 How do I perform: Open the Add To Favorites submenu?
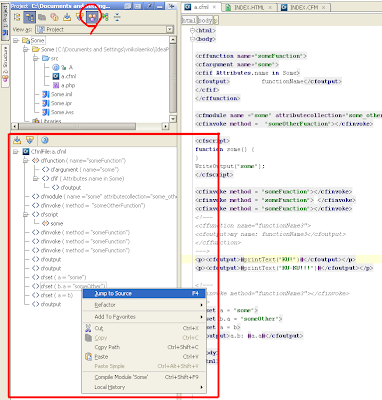[x=144, y=317]
